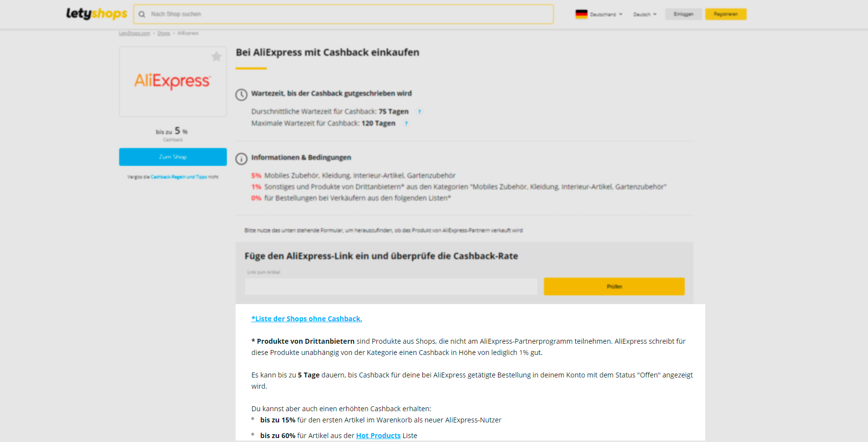
Task: Click the AliExpress shop logo
Action: [x=173, y=81]
